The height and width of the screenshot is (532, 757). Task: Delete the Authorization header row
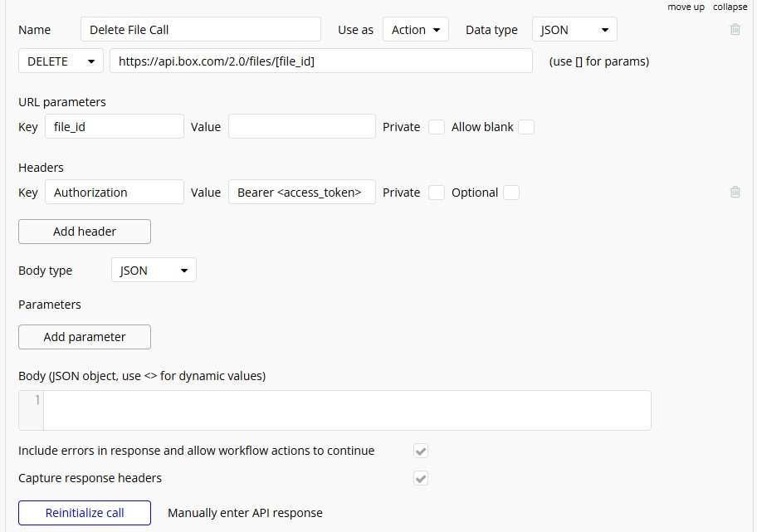[x=735, y=192]
